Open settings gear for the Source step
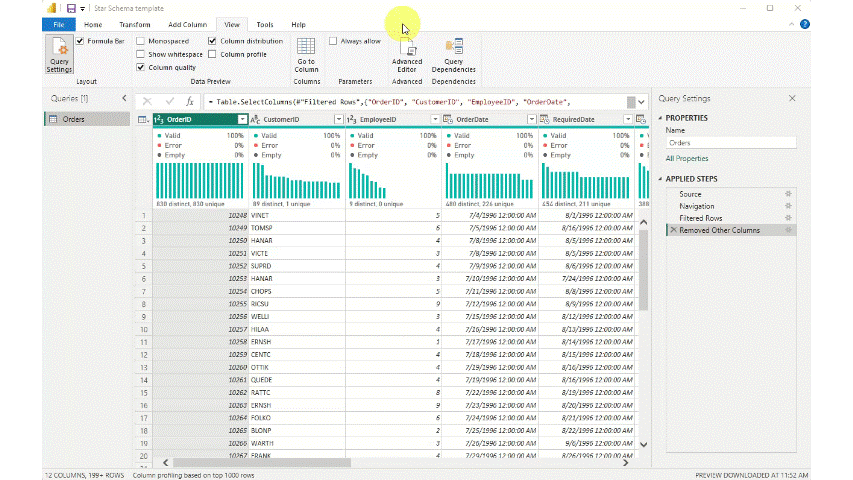The width and height of the screenshot is (853, 480). tap(788, 194)
